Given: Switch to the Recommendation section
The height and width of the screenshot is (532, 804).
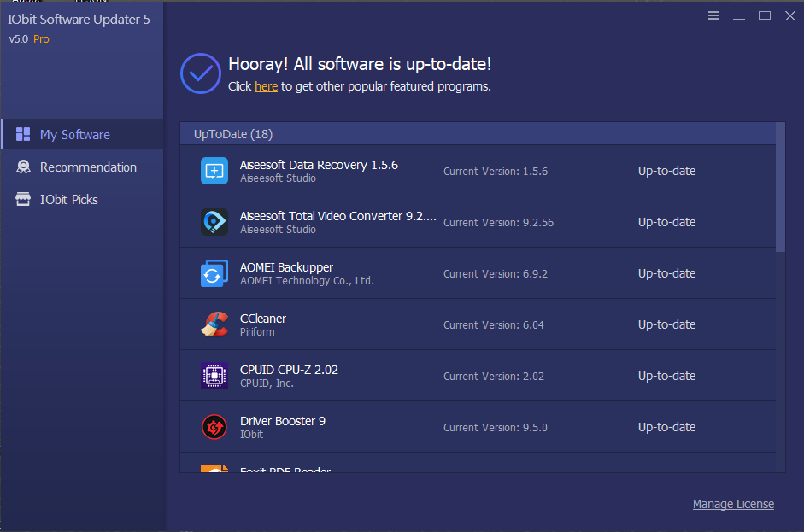Looking at the screenshot, I should point(82,167).
